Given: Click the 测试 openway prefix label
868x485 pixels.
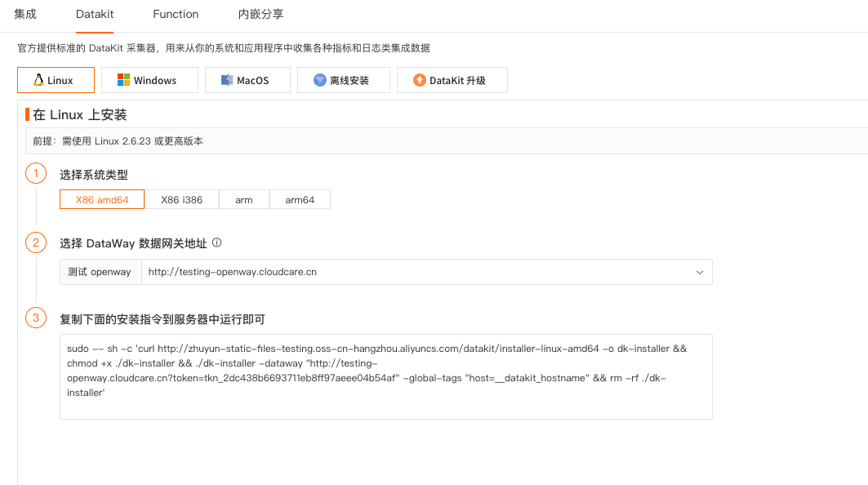Looking at the screenshot, I should (x=100, y=272).
